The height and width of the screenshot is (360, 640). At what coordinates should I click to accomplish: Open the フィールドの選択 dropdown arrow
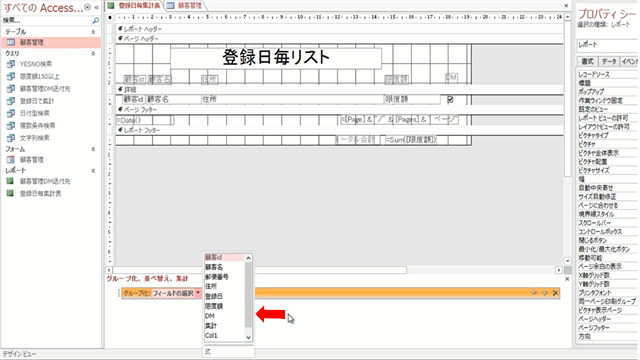pyautogui.click(x=198, y=293)
